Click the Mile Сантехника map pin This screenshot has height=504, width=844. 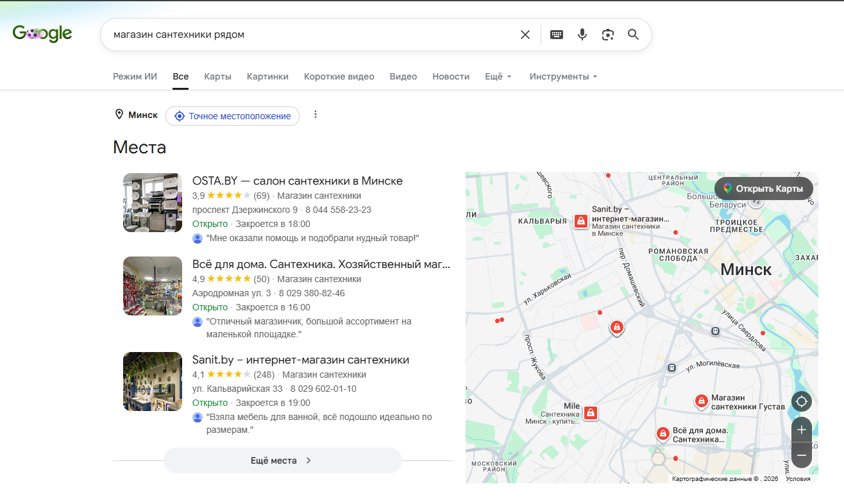click(x=591, y=412)
